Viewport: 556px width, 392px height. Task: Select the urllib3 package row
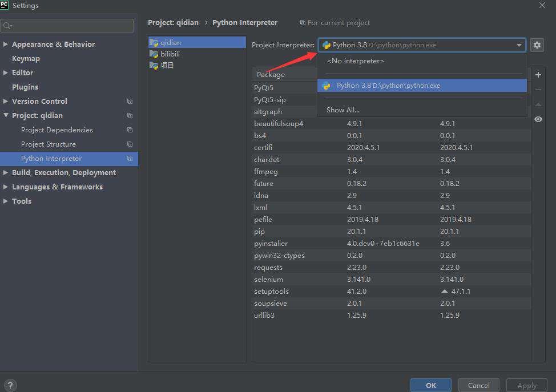[x=392, y=315]
